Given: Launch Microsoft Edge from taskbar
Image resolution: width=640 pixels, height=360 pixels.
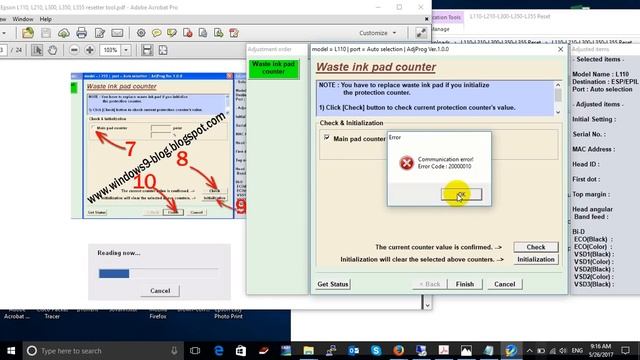Looking at the screenshot, I should click(219, 351).
